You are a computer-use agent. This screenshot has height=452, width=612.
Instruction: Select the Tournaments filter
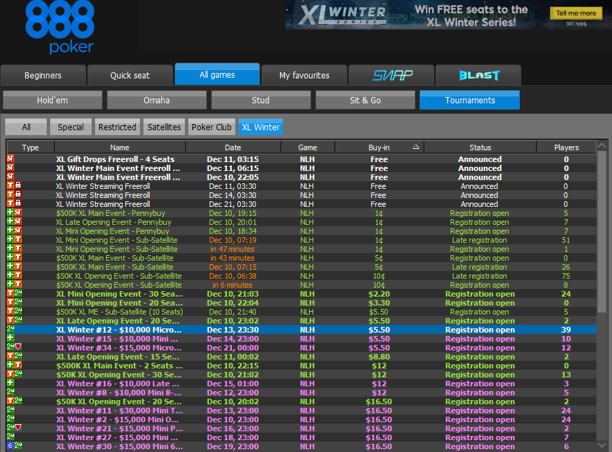(470, 100)
